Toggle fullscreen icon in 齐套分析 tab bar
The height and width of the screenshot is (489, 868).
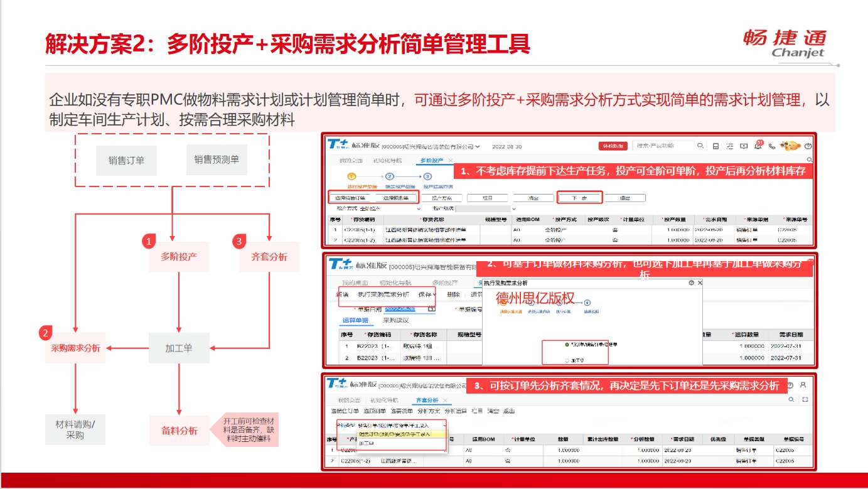pyautogui.click(x=805, y=399)
